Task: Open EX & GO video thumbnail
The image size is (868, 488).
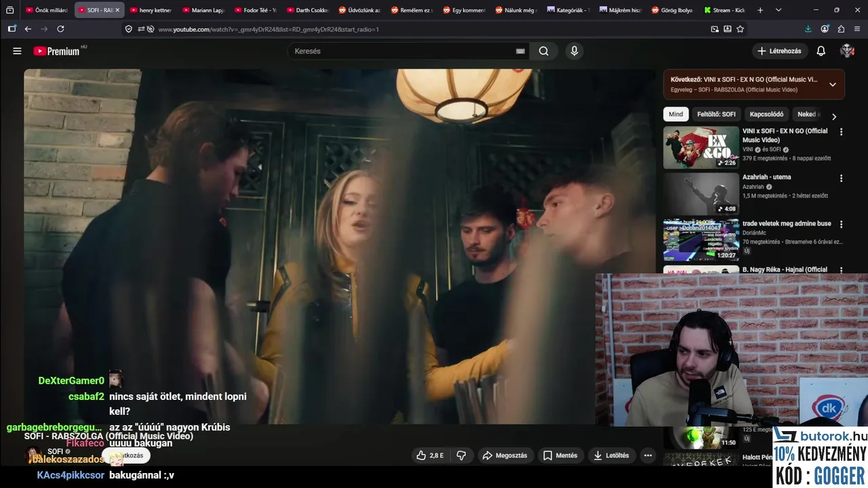Action: click(701, 148)
